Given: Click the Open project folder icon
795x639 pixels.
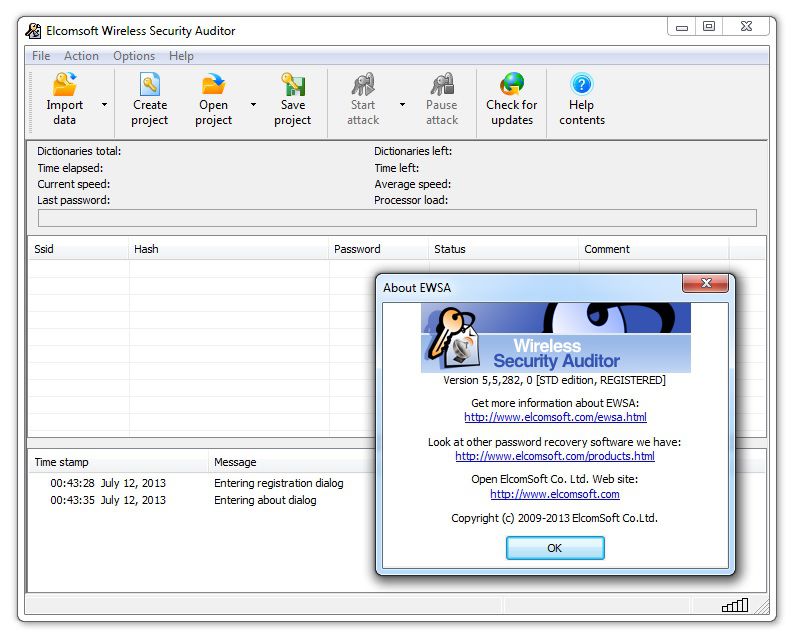Looking at the screenshot, I should pos(213,84).
